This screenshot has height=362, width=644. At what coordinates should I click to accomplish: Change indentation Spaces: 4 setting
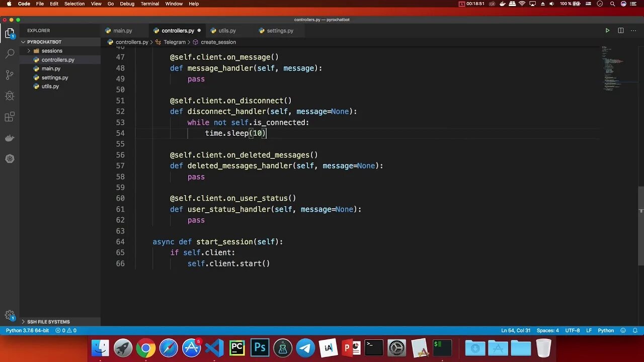[x=547, y=330]
